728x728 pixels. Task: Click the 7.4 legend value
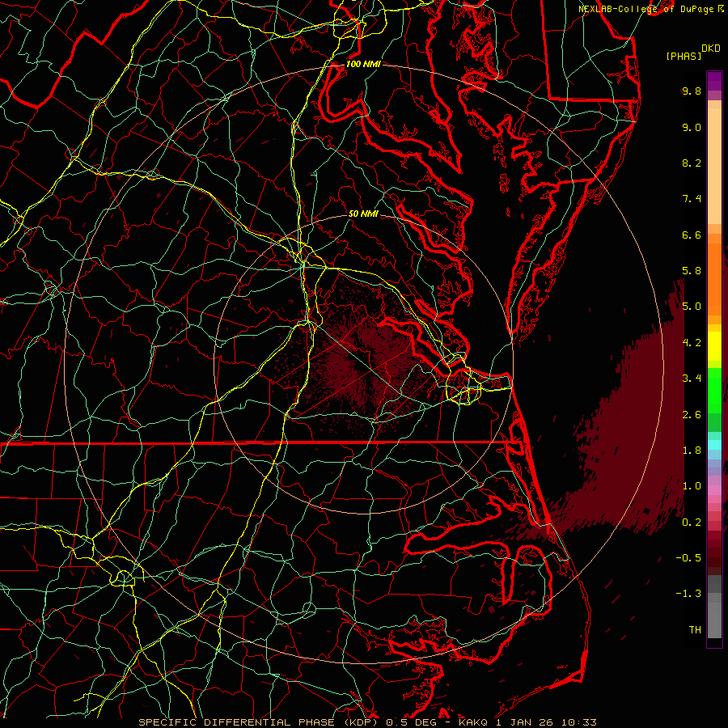click(692, 199)
